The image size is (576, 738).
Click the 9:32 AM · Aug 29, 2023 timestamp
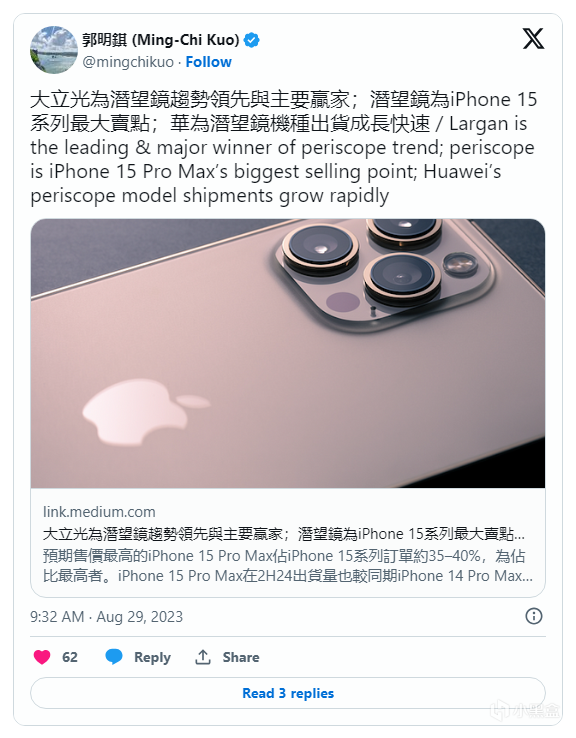106,617
